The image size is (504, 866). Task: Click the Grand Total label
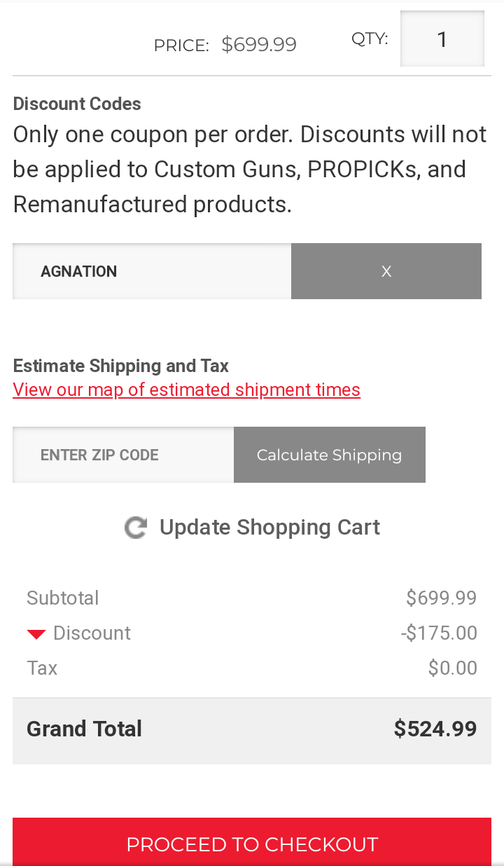[84, 729]
